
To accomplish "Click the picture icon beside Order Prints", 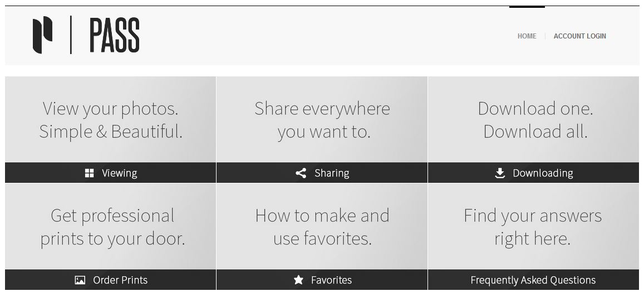I will click(80, 280).
